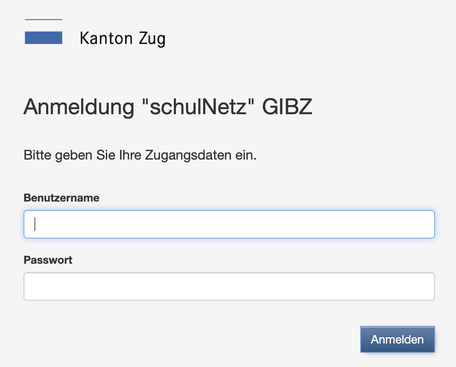Image resolution: width=456 pixels, height=367 pixels.
Task: Click the "Bitte geben Sie Ihre Zugangsdaten ein." text
Action: [140, 155]
